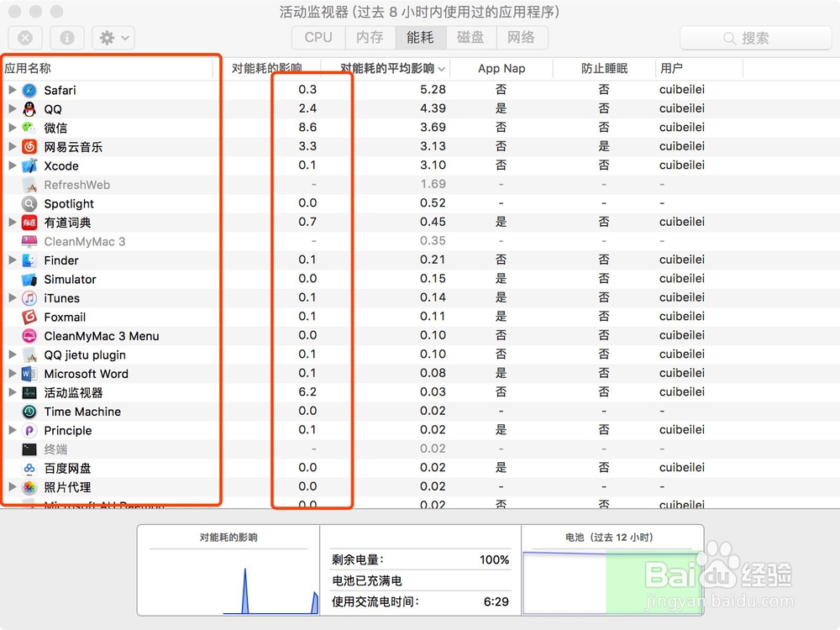Switch to the 内存 tab
Image resolution: width=840 pixels, height=630 pixels.
click(x=370, y=38)
